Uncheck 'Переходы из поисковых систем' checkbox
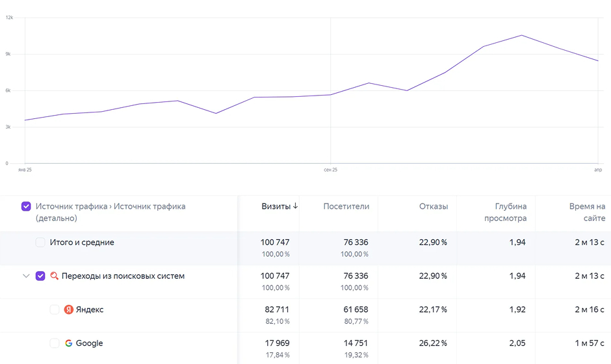 [x=40, y=276]
